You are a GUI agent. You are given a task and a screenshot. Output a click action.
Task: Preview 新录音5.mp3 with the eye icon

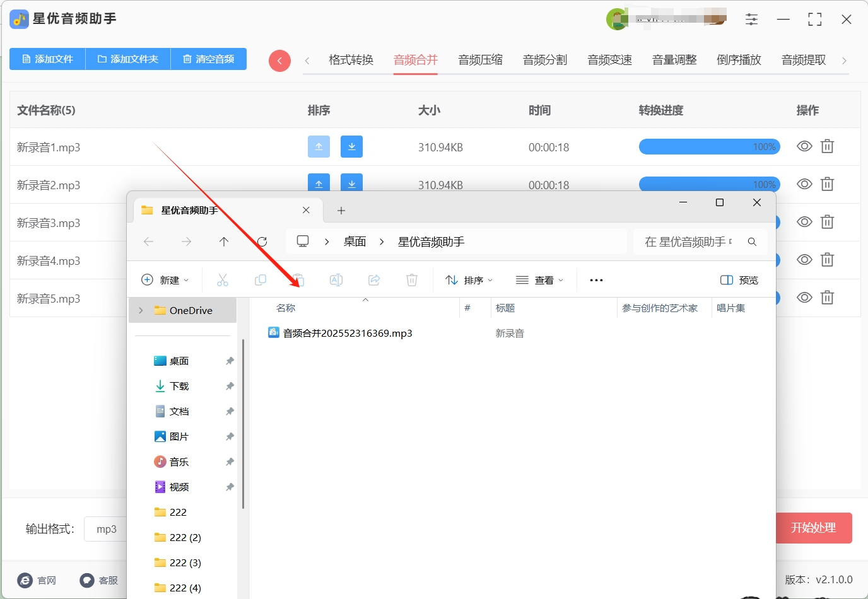point(804,298)
